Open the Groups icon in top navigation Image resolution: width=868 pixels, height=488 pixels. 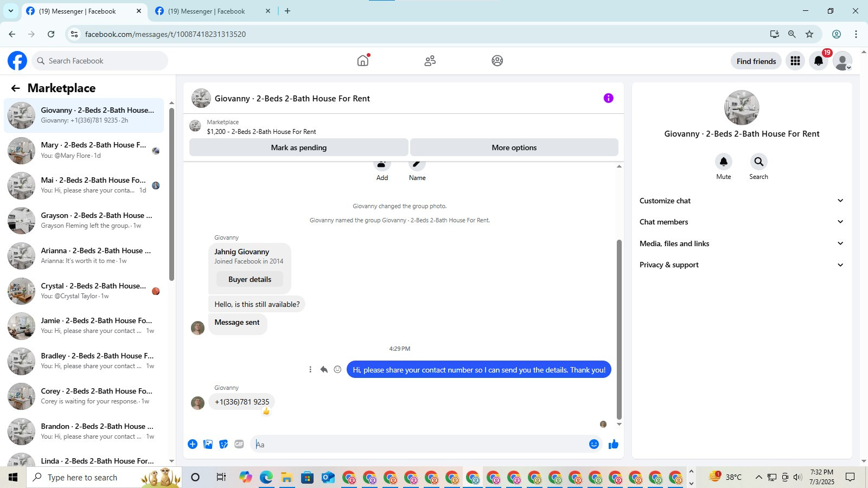point(497,61)
